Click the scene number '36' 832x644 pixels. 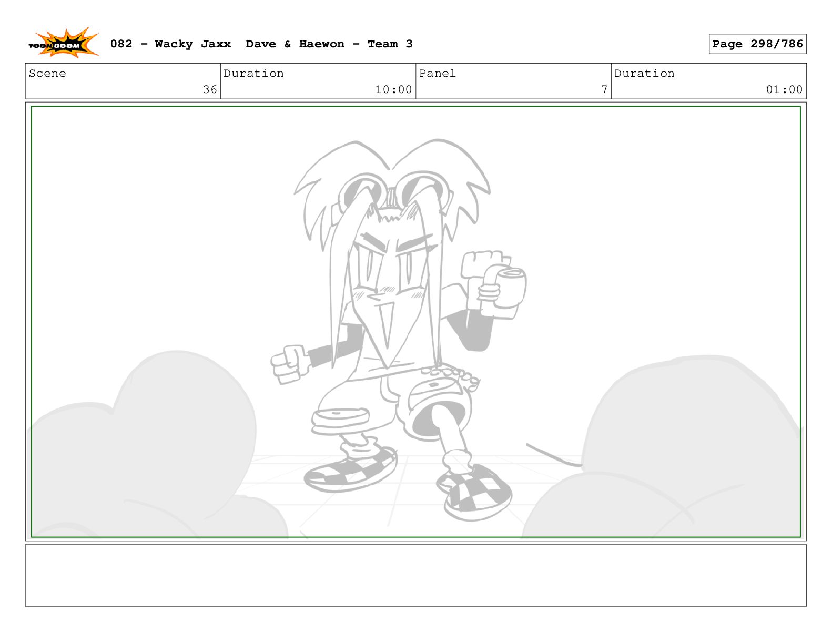(210, 89)
